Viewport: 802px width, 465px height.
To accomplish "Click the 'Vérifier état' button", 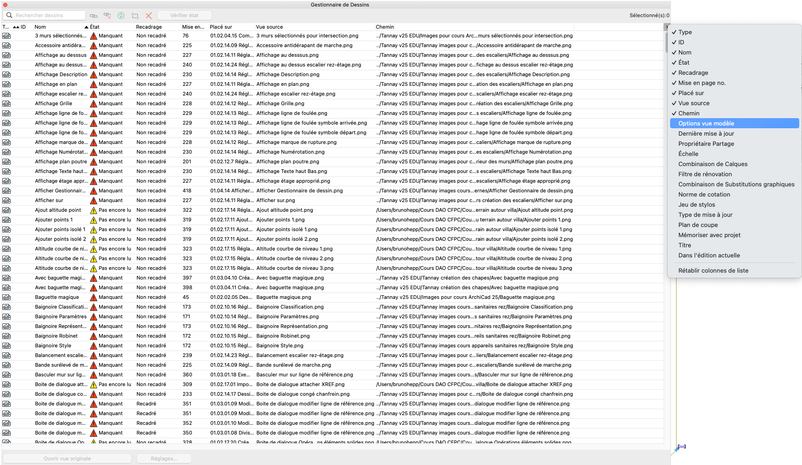I will click(x=184, y=16).
